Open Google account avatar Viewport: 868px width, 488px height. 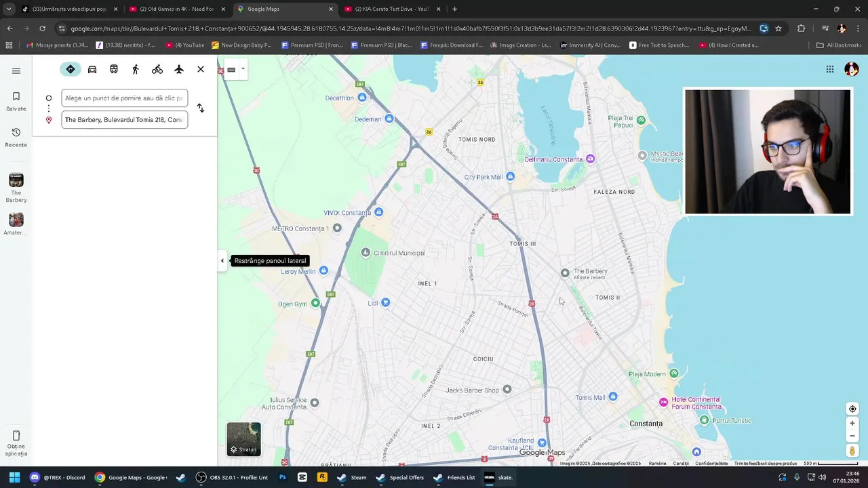click(x=852, y=69)
